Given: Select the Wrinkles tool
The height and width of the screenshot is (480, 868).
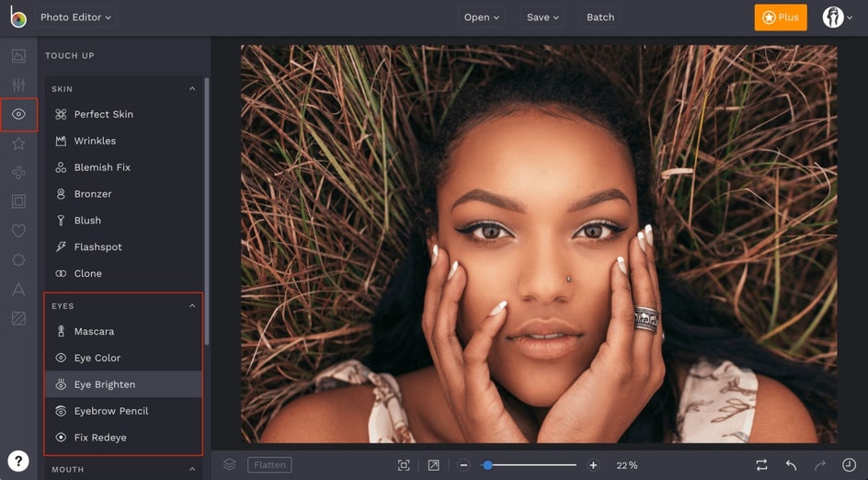Looking at the screenshot, I should point(123,141).
